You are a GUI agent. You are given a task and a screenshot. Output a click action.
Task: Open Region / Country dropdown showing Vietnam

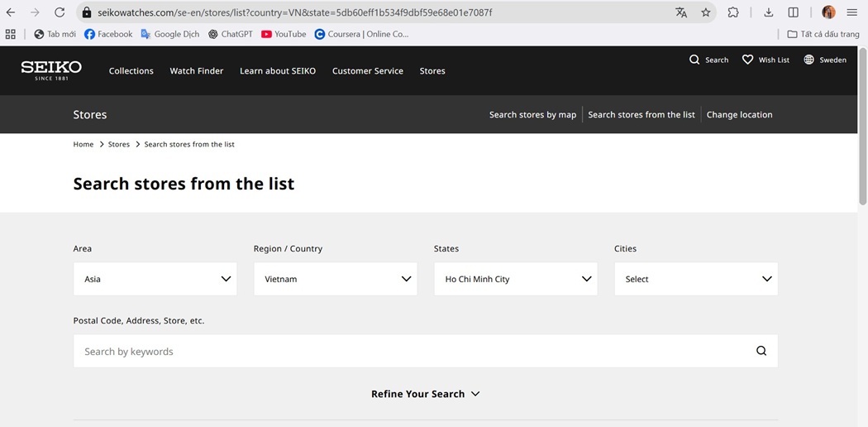(336, 279)
